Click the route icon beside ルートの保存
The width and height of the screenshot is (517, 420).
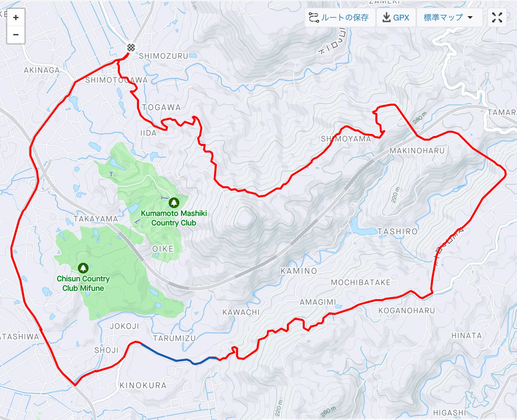point(314,17)
